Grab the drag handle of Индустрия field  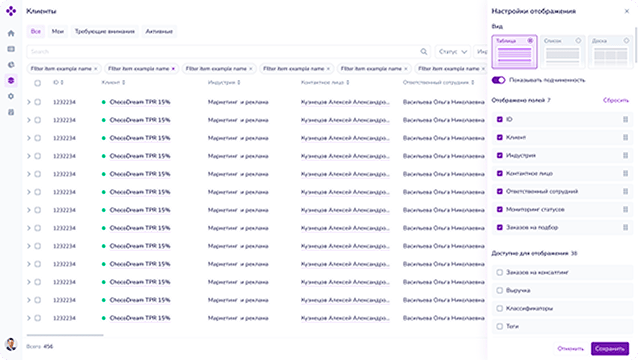(625, 155)
